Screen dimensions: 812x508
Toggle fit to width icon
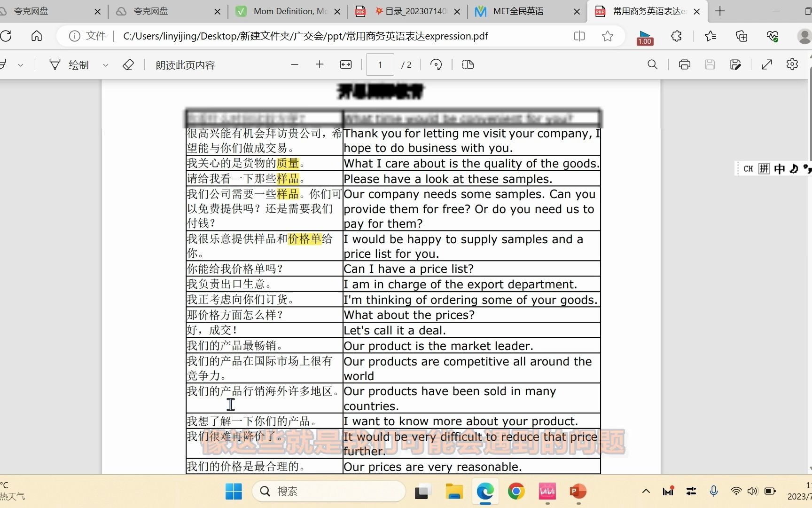click(x=346, y=64)
